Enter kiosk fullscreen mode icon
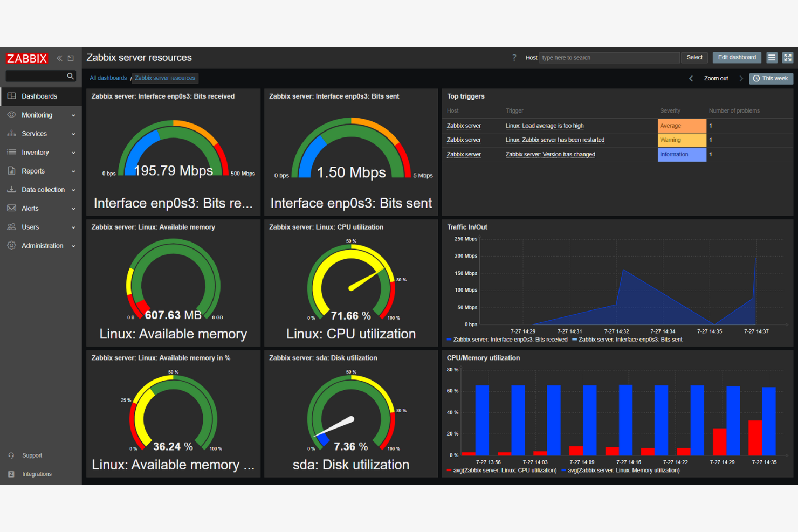The width and height of the screenshot is (798, 532). 788,57
